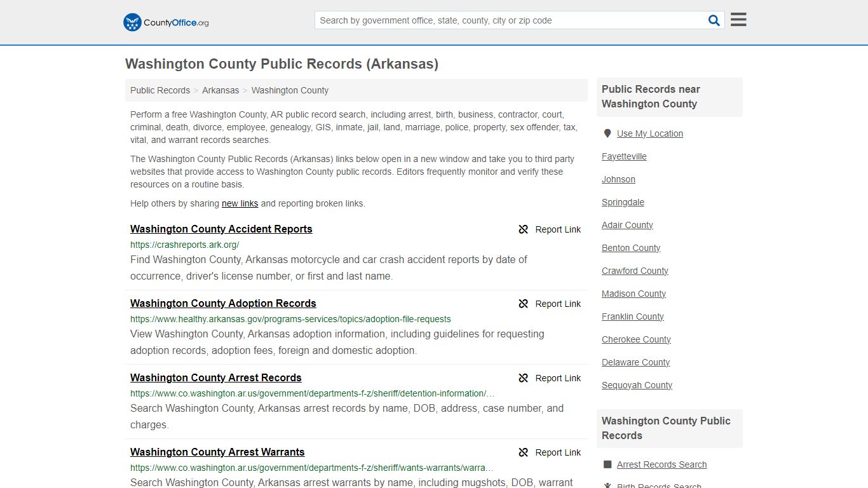Click the Arrest Records Search square icon
The height and width of the screenshot is (488, 868).
(x=607, y=464)
